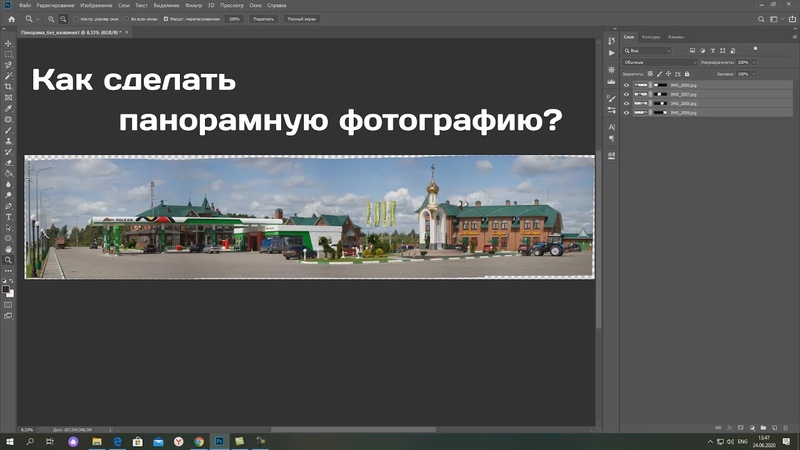Select the Rectangular Marquee tool

pyautogui.click(x=9, y=54)
